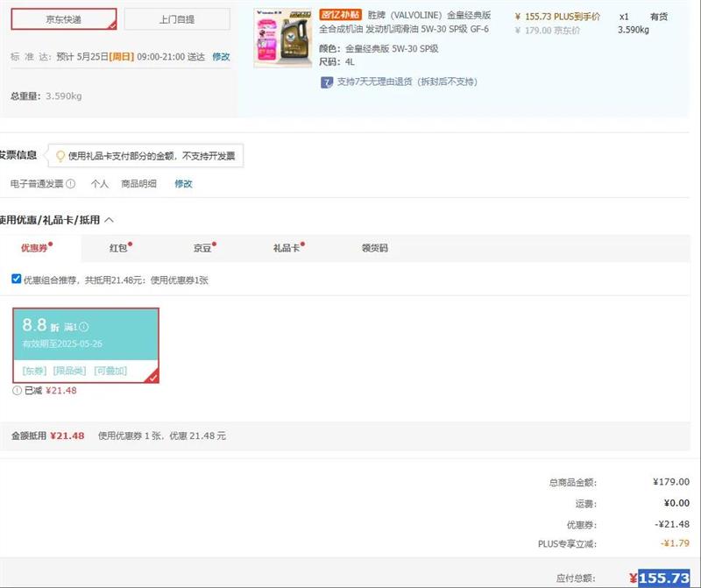Click PLUS专享立减 -¥1.79 value
Image resolution: width=701 pixels, height=588 pixels.
point(675,543)
